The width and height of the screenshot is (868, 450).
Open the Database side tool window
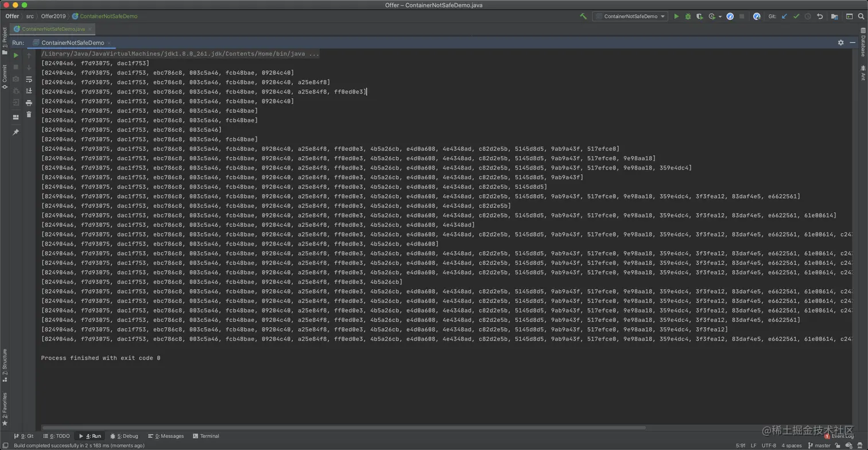863,41
